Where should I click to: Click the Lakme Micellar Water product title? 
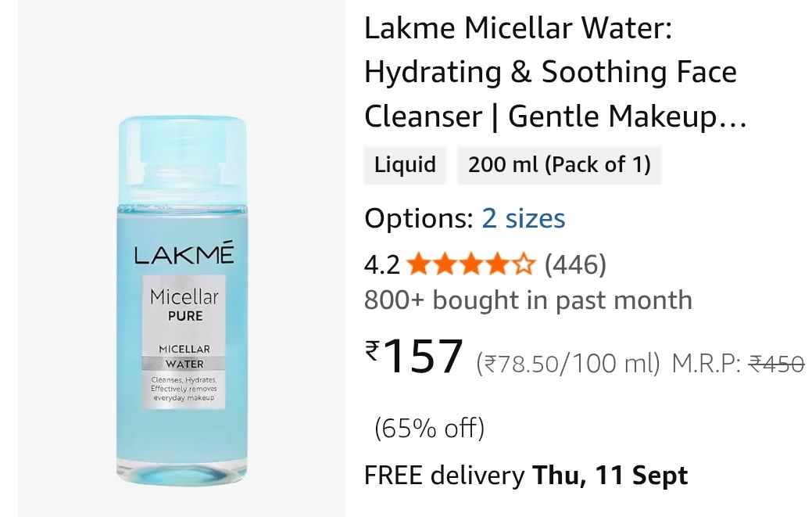556,72
